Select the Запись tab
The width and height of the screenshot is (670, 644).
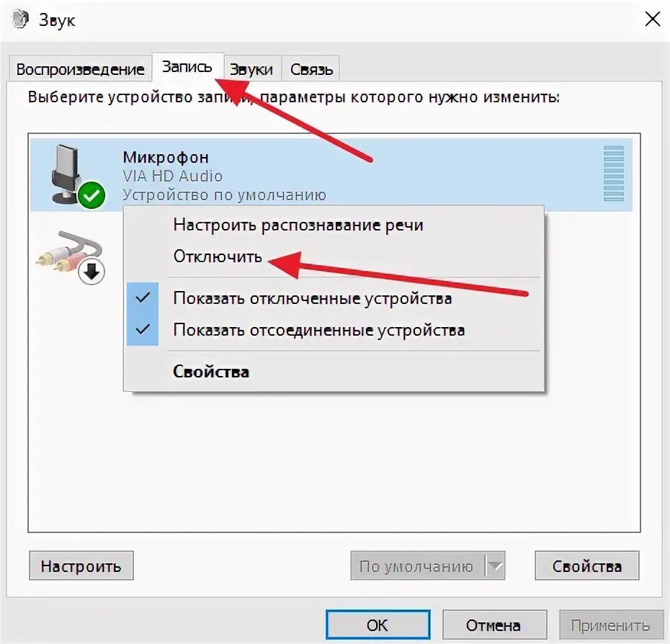[187, 67]
